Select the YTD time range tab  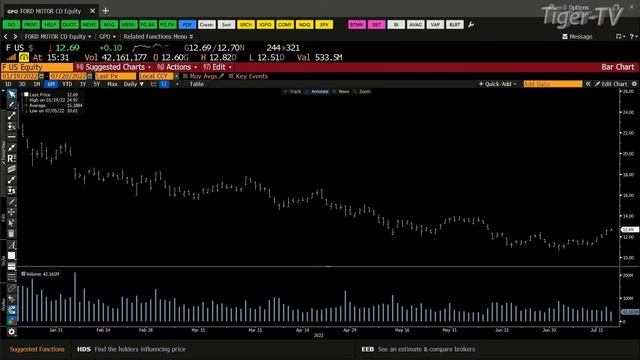[x=67, y=84]
